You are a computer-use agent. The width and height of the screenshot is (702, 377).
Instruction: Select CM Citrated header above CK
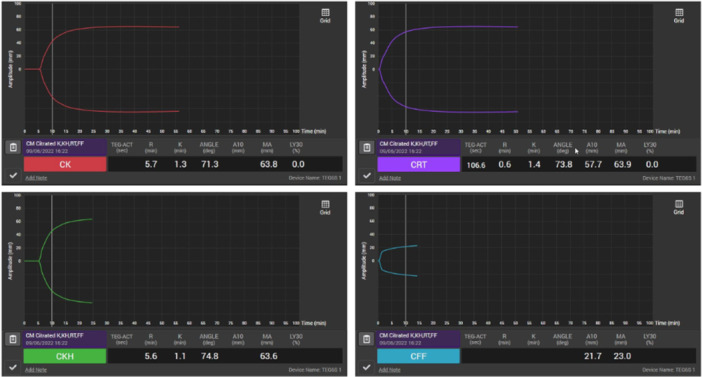tap(65, 147)
